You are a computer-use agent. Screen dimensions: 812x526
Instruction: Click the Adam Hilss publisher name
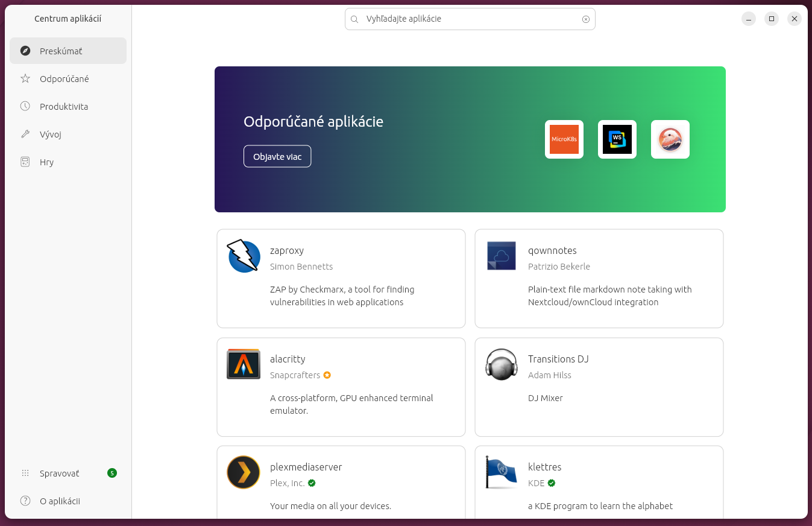(x=550, y=375)
